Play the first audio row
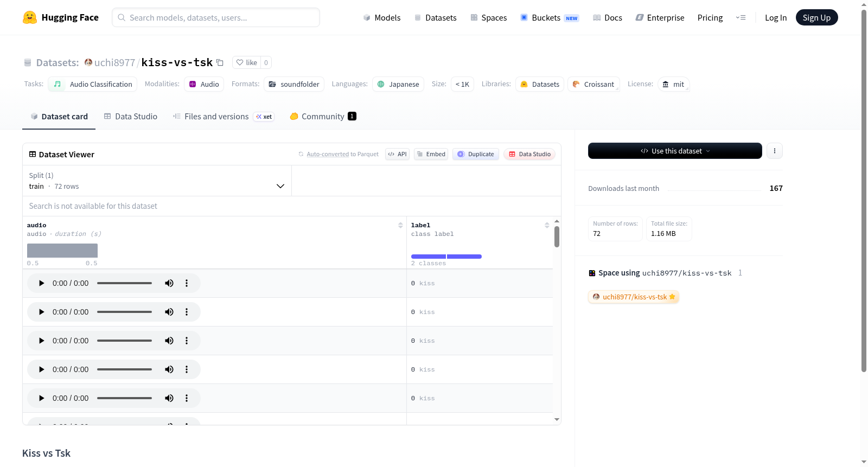The image size is (868, 467). [x=42, y=283]
